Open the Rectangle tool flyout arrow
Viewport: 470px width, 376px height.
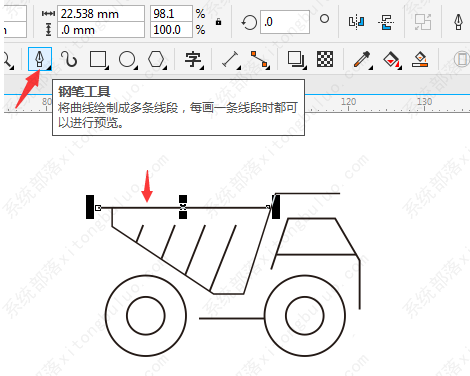point(107,68)
